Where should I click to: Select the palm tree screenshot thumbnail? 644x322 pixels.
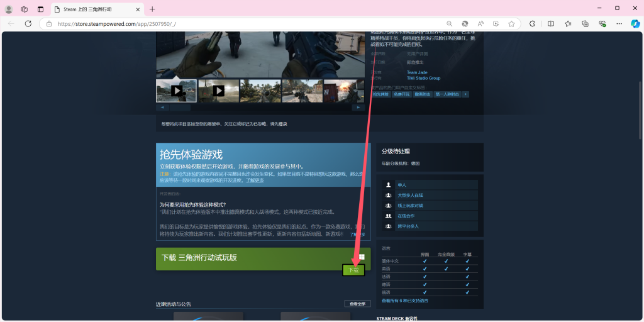[261, 91]
